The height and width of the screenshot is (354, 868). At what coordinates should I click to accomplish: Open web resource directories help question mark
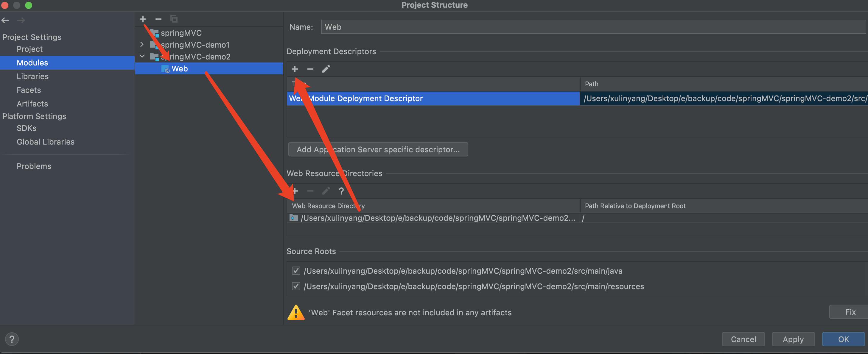341,191
